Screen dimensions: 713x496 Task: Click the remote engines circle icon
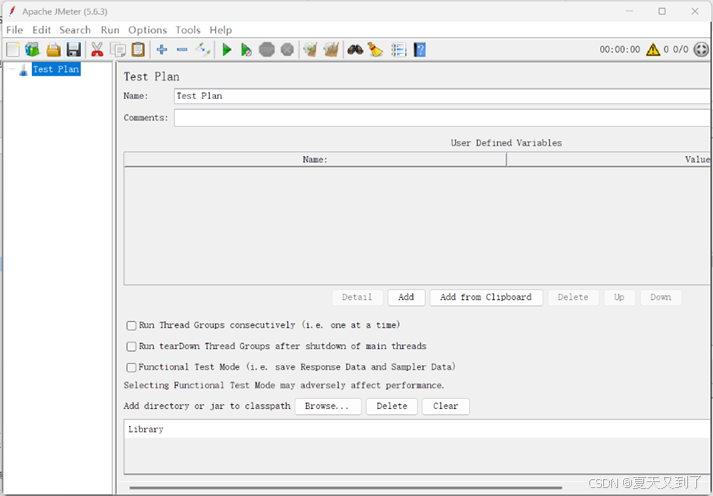coord(701,50)
